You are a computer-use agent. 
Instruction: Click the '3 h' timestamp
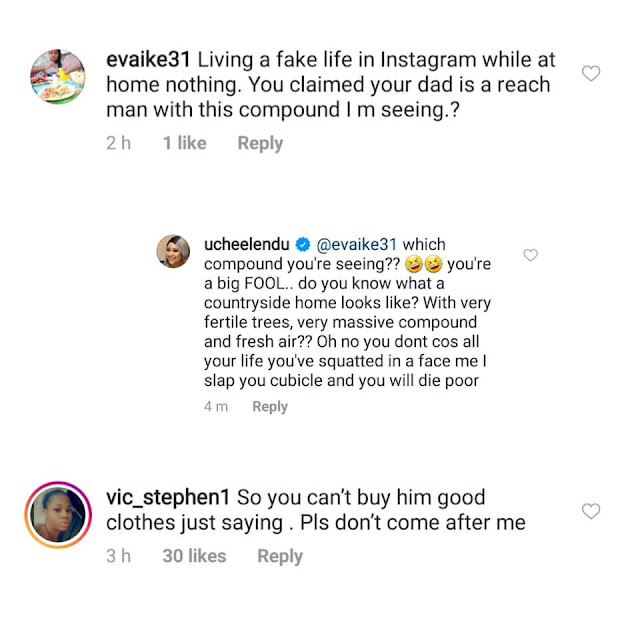click(x=118, y=556)
